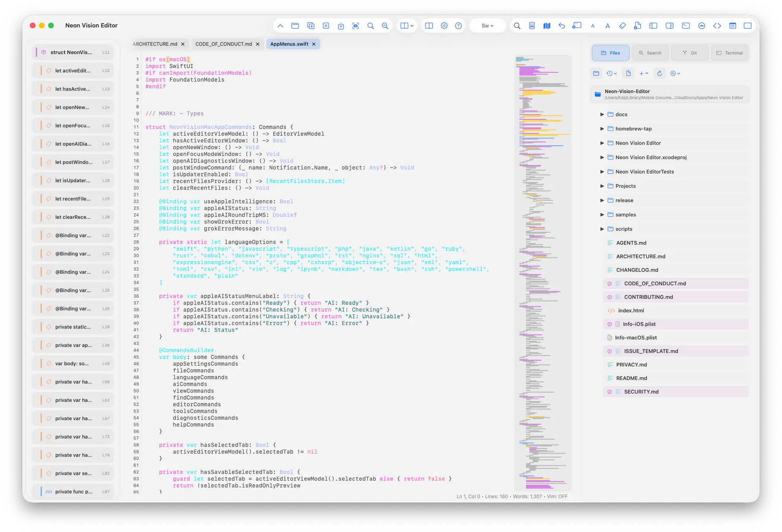Open the Search sidebar tab
Screen dimensions: 782x532
pyautogui.click(x=651, y=53)
